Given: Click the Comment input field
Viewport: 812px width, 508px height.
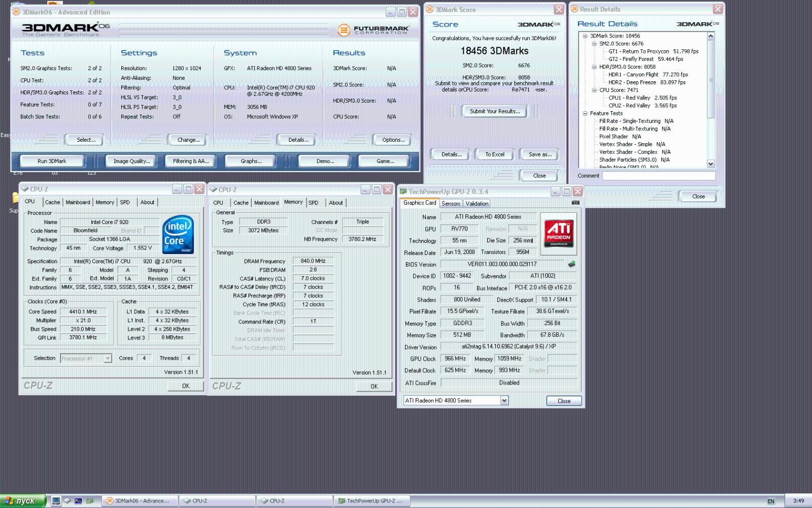Looking at the screenshot, I should [x=659, y=176].
